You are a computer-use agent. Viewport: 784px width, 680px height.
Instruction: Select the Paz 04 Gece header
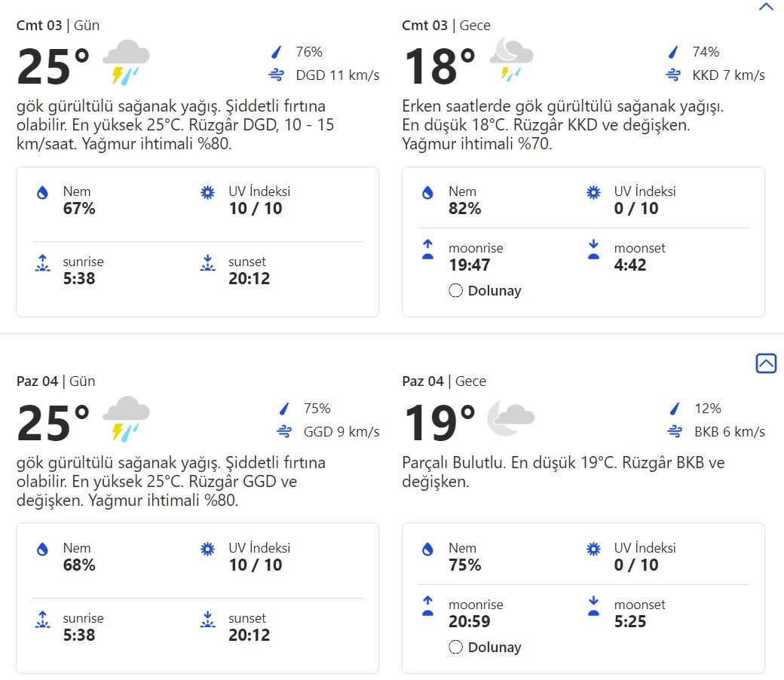point(443,381)
